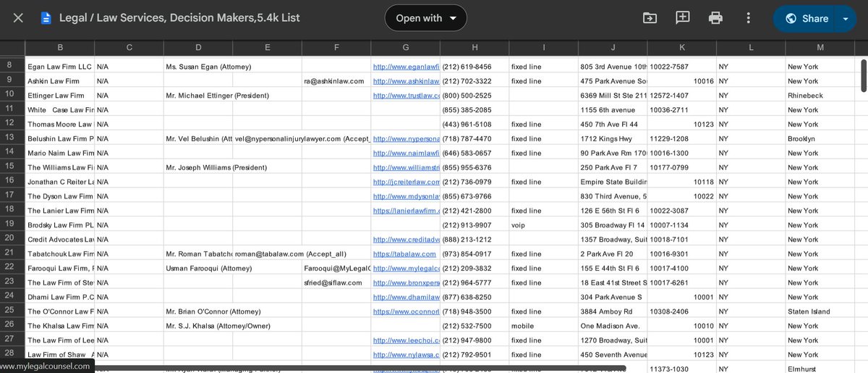Open the naimlawfi website link
The width and height of the screenshot is (868, 373).
click(406, 154)
